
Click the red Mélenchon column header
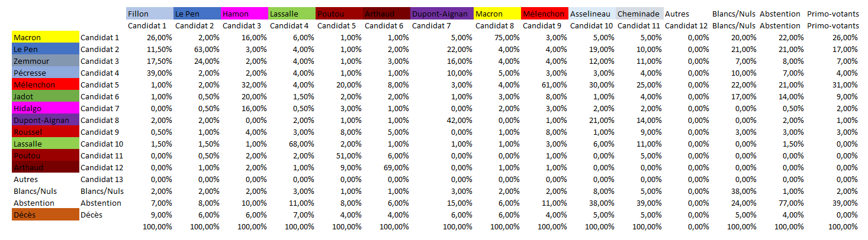point(544,14)
